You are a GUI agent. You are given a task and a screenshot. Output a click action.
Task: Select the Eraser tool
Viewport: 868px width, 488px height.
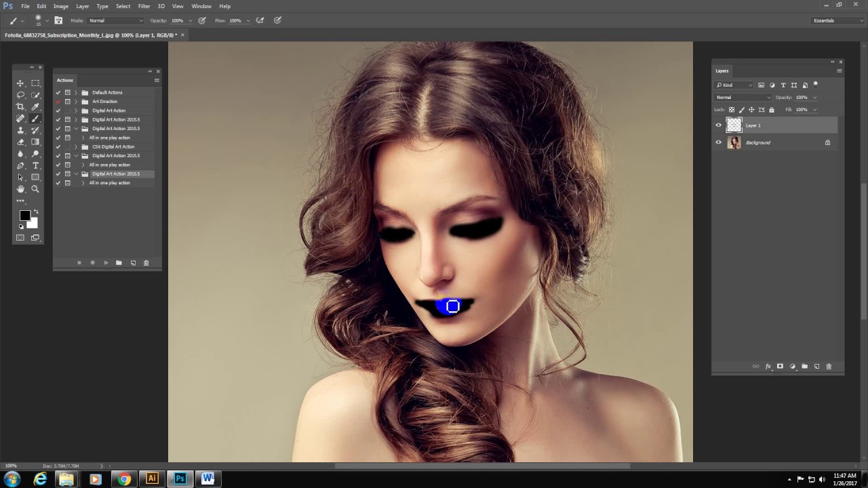(x=20, y=142)
